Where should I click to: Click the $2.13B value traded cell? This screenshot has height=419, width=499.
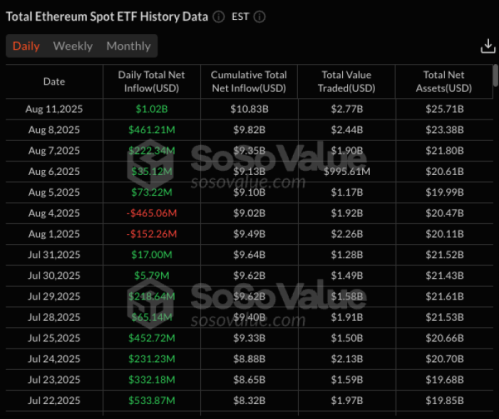pyautogui.click(x=347, y=359)
